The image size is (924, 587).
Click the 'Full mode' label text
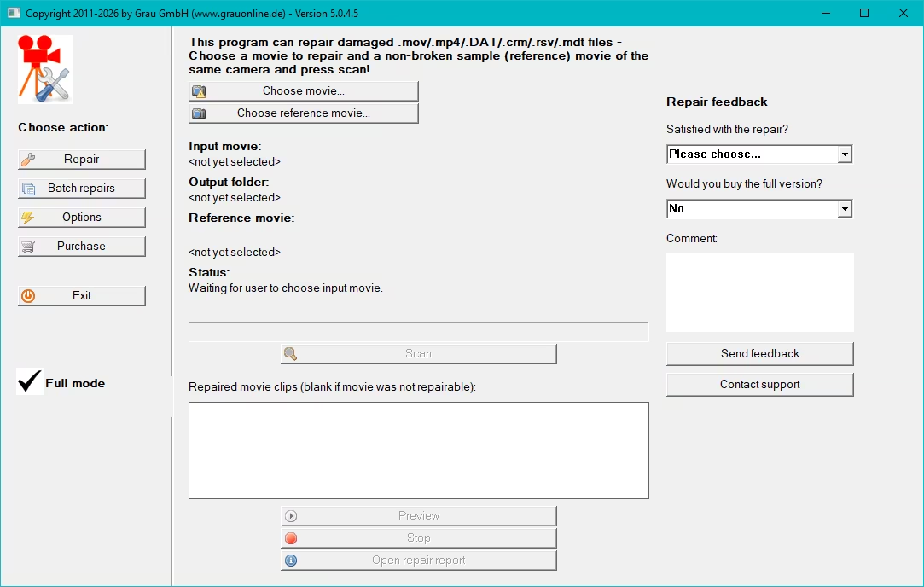pos(75,383)
